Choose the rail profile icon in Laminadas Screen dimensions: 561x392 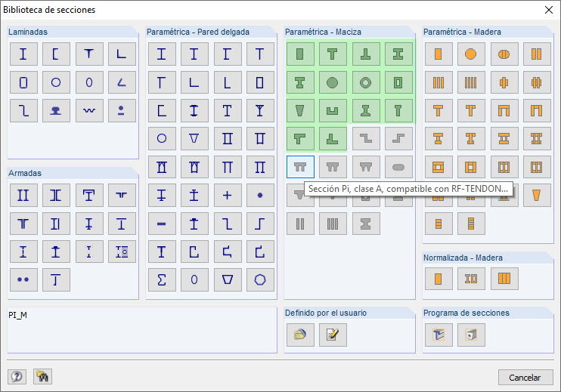click(56, 111)
